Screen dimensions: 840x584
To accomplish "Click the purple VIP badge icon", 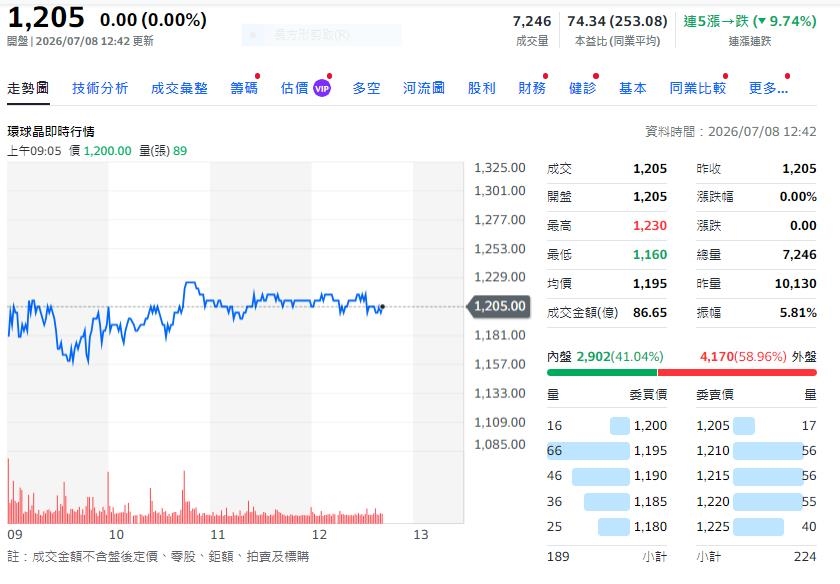I will coord(322,88).
